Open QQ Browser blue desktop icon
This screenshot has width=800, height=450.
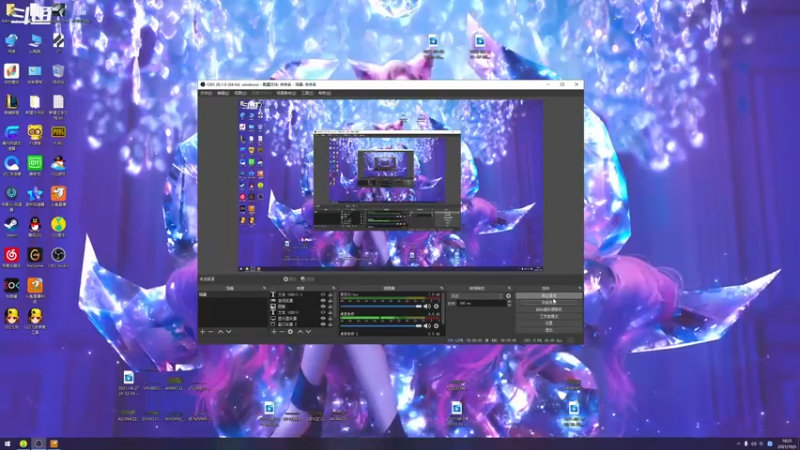click(11, 166)
